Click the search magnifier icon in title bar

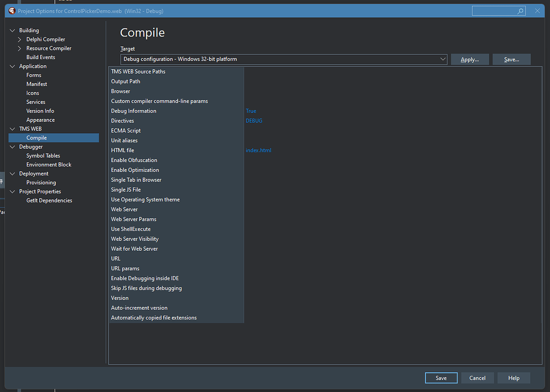pyautogui.click(x=520, y=10)
